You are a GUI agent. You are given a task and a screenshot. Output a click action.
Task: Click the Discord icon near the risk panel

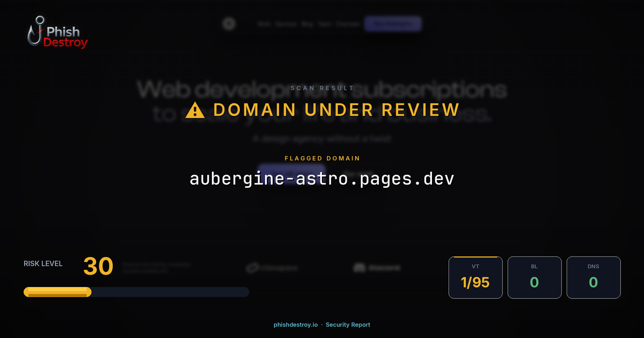358,267
